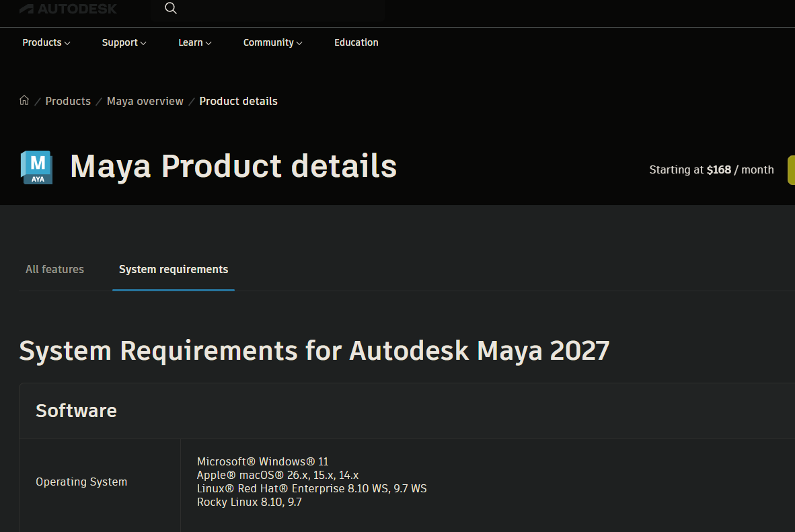Switch to All features tab
The width and height of the screenshot is (795, 532).
[54, 269]
